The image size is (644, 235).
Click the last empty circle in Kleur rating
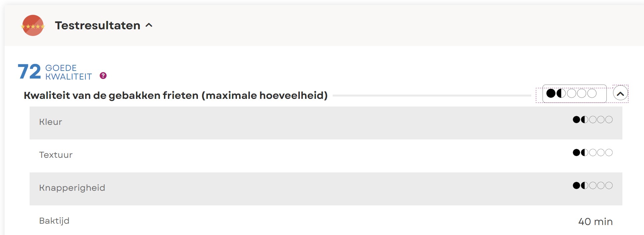609,119
